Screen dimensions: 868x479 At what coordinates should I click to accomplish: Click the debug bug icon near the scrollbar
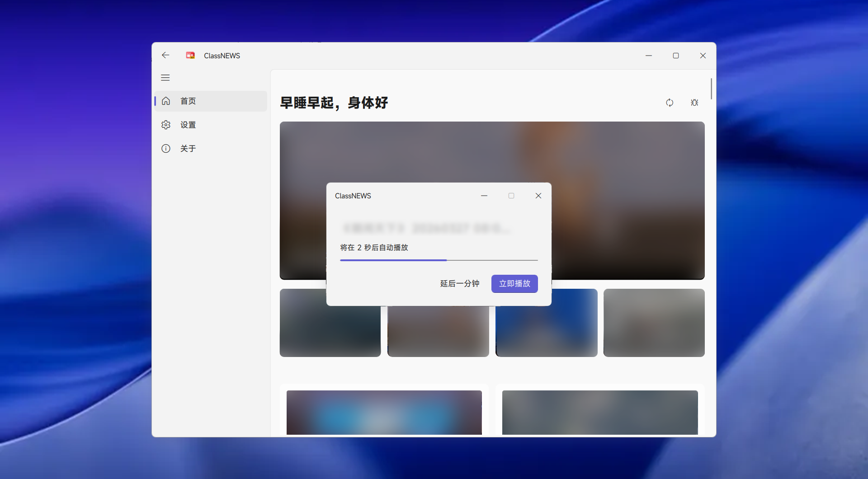point(694,103)
